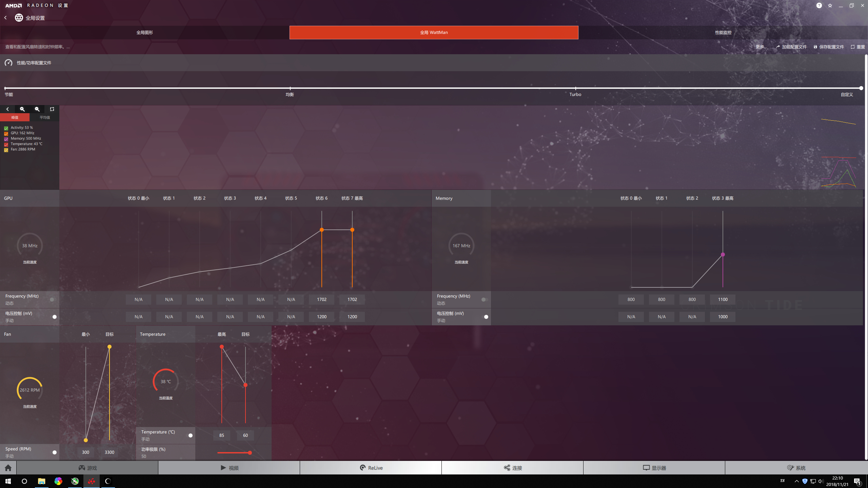The height and width of the screenshot is (488, 868).
Task: Open the ReLive section
Action: point(371,468)
